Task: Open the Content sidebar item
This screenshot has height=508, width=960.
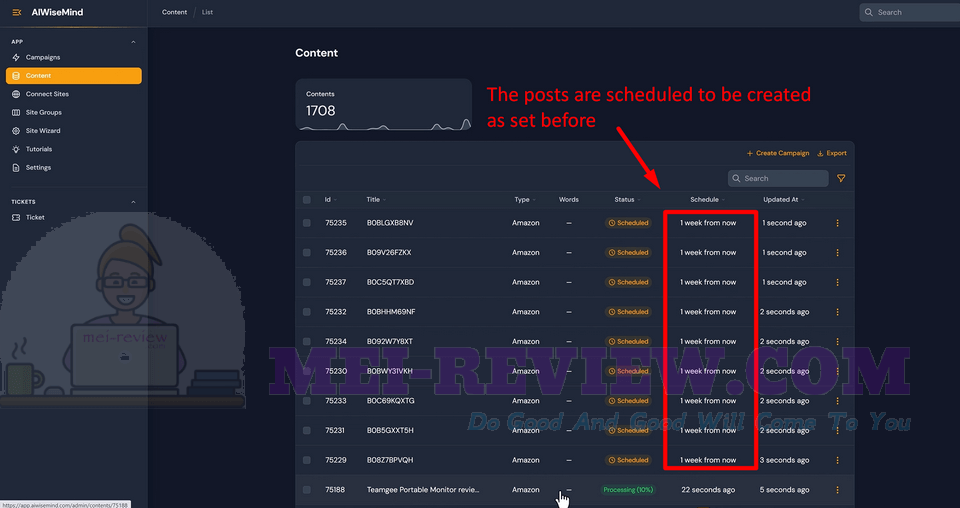Action: pos(73,76)
